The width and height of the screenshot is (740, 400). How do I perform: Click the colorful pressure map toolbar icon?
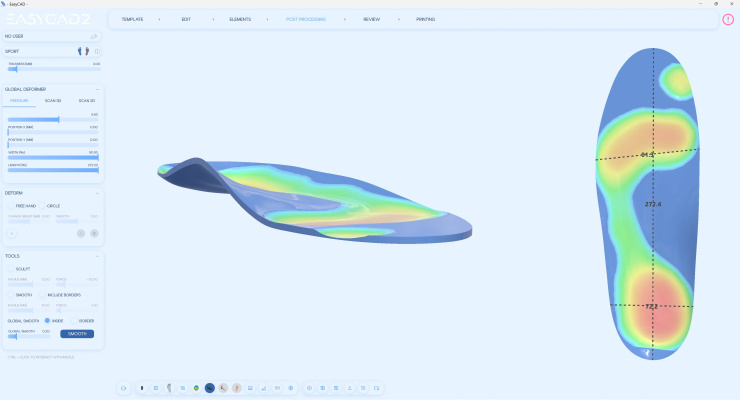pos(196,387)
